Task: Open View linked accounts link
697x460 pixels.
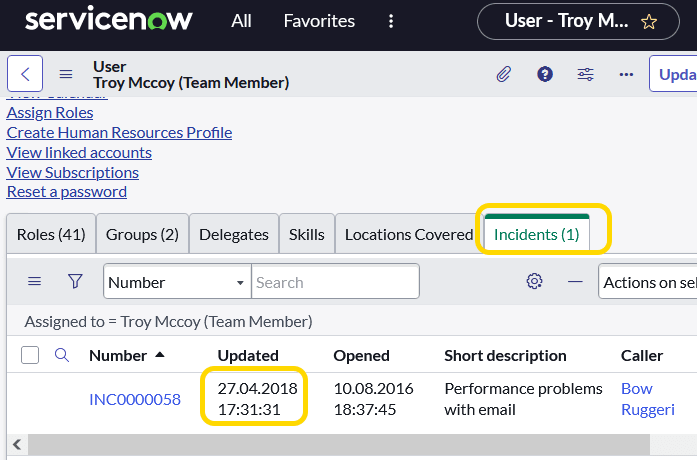Action: pos(79,152)
